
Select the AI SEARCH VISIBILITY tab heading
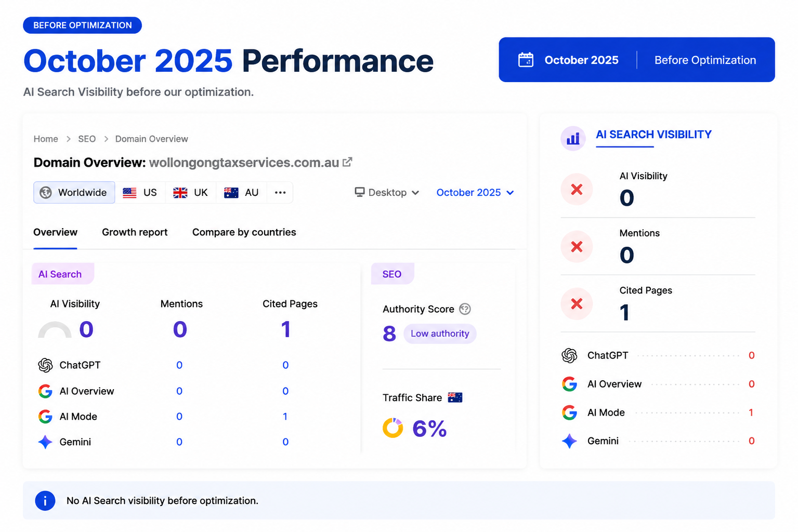[x=653, y=135]
